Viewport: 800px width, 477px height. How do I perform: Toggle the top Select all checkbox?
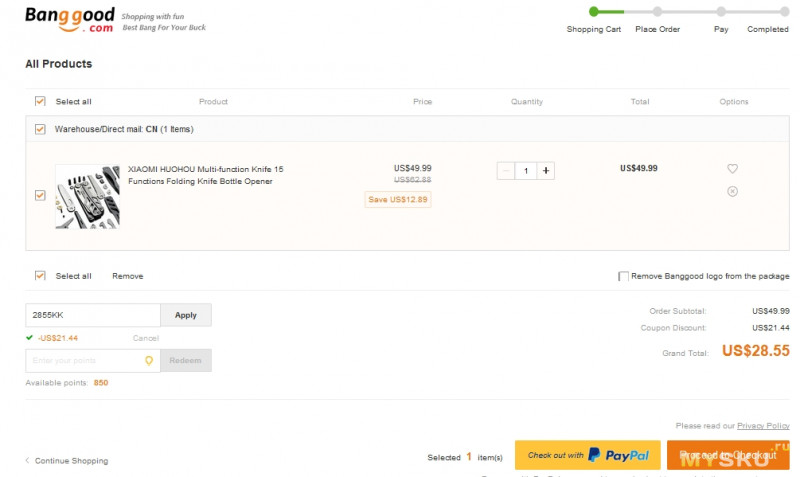[40, 101]
